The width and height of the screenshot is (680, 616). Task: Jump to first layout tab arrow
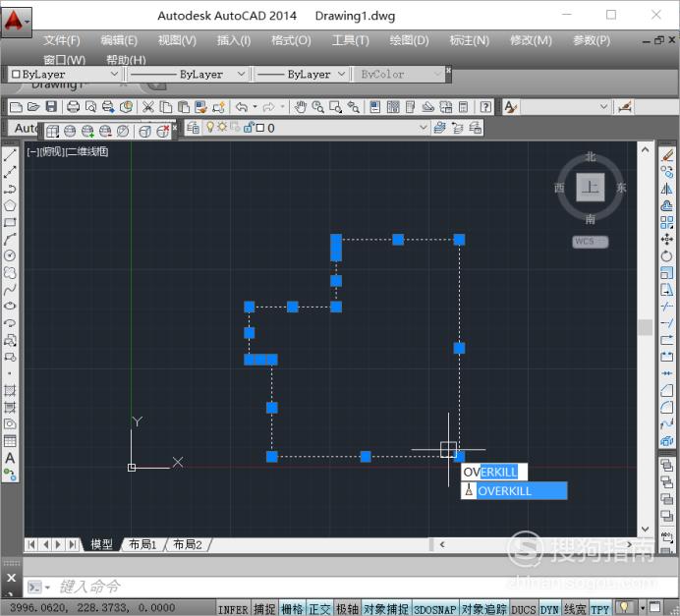[31, 544]
